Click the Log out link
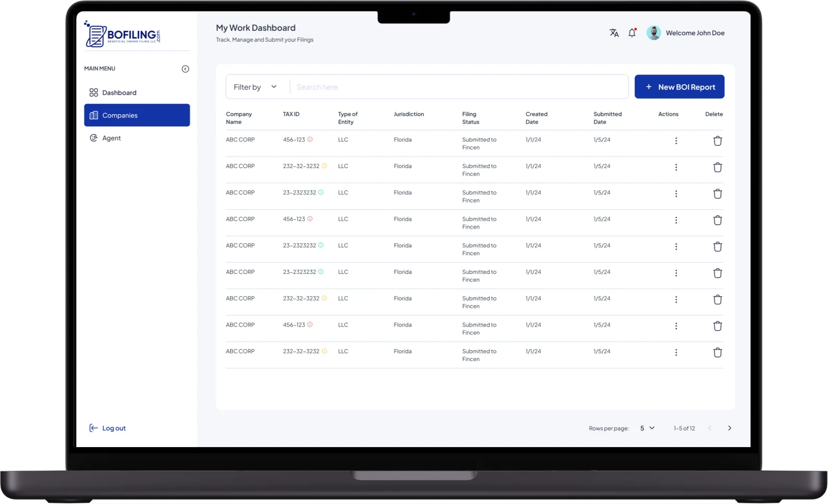Viewport: 828px width, 504px height. [114, 428]
